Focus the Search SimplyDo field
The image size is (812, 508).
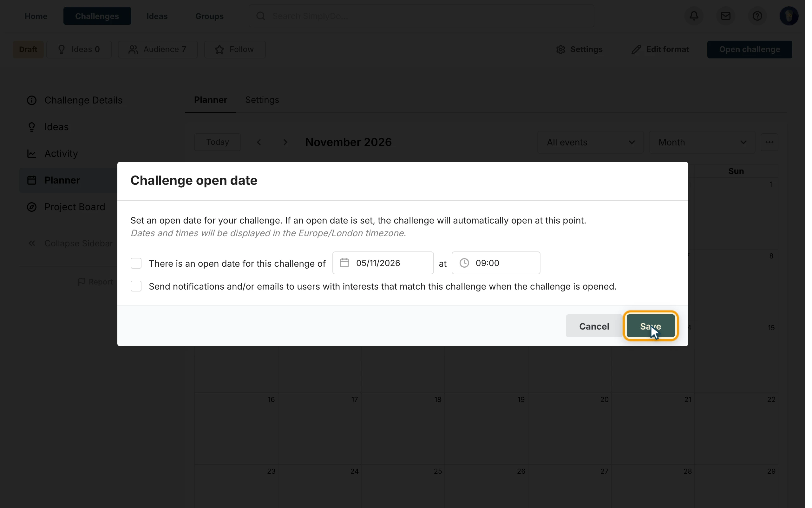coord(421,16)
